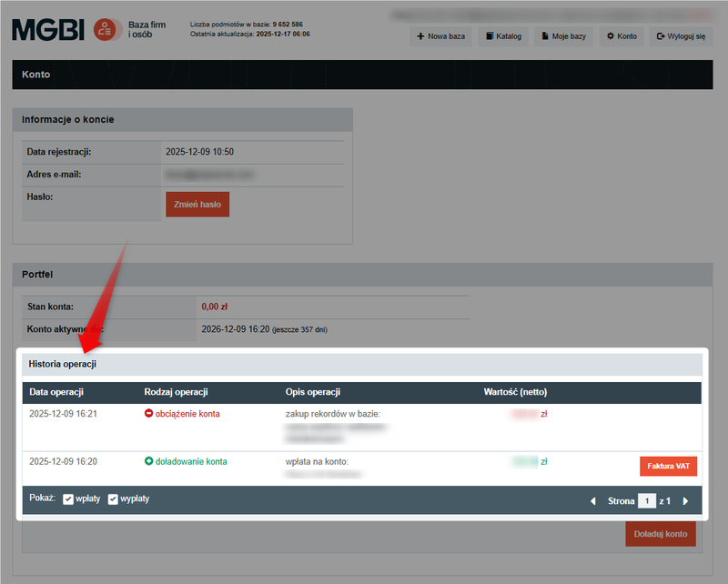Uncheck the wypłaty checkbox

[x=113, y=498]
